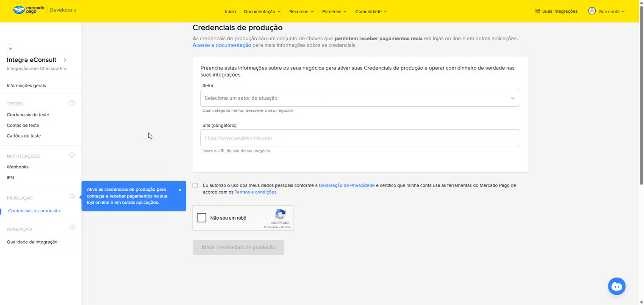This screenshot has width=644, height=305.
Task: Open the chat assistant bubble icon
Action: 616,286
